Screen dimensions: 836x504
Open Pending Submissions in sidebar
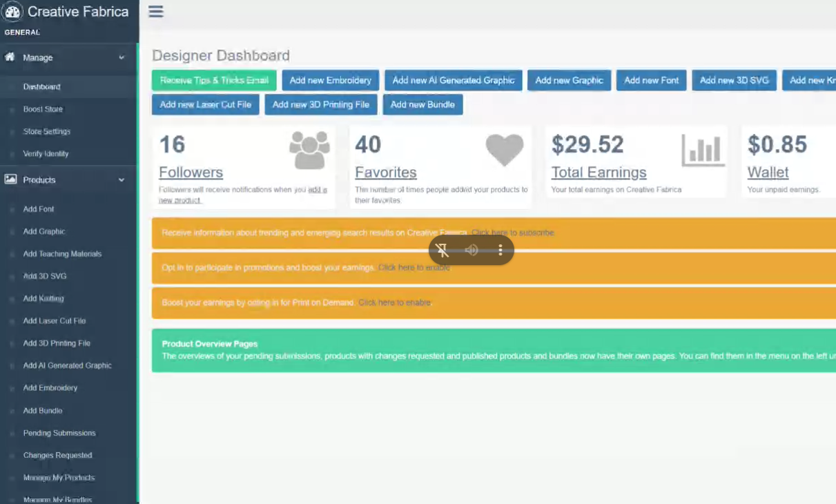coord(59,433)
